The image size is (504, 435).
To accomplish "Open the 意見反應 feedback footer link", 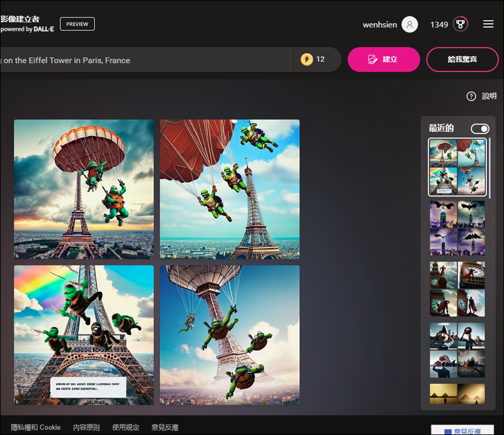I will pos(165,427).
